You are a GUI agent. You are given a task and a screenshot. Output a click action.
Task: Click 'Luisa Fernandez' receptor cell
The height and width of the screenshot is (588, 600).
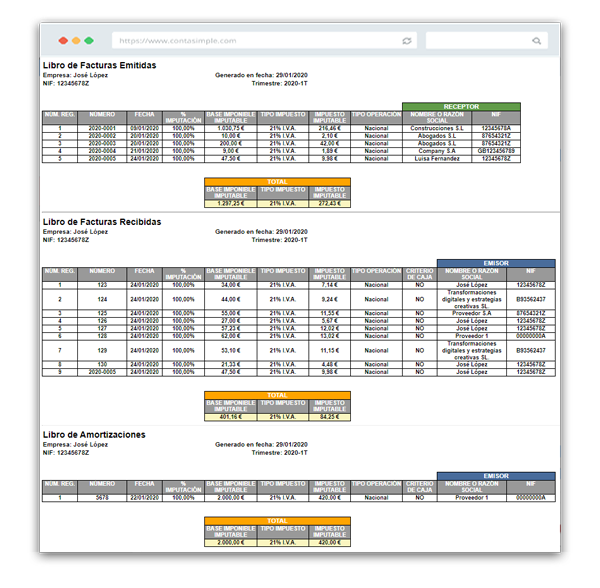(437, 159)
